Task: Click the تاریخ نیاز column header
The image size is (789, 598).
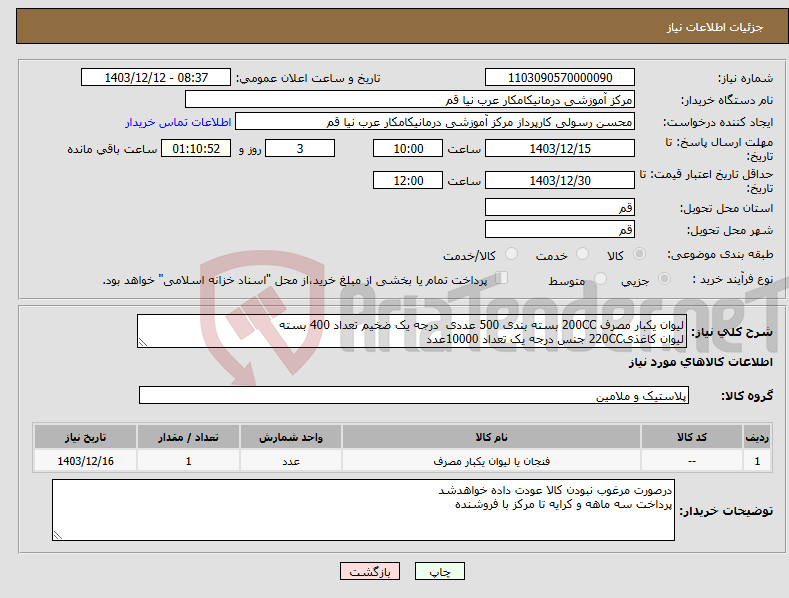Action: point(86,436)
